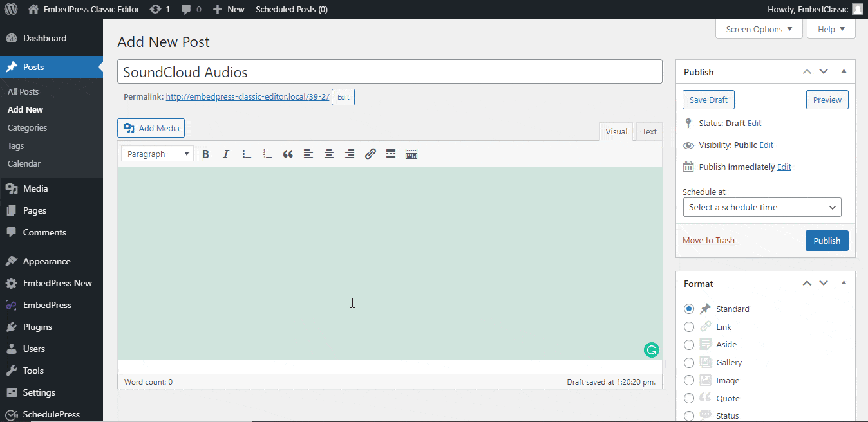Open the Paragraph format dropdown
The image size is (868, 422).
pos(158,154)
